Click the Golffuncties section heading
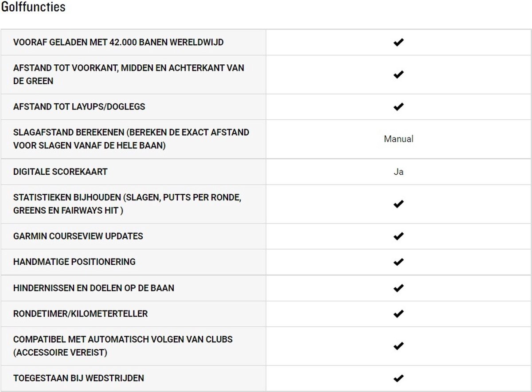The image size is (532, 392). 33,8
